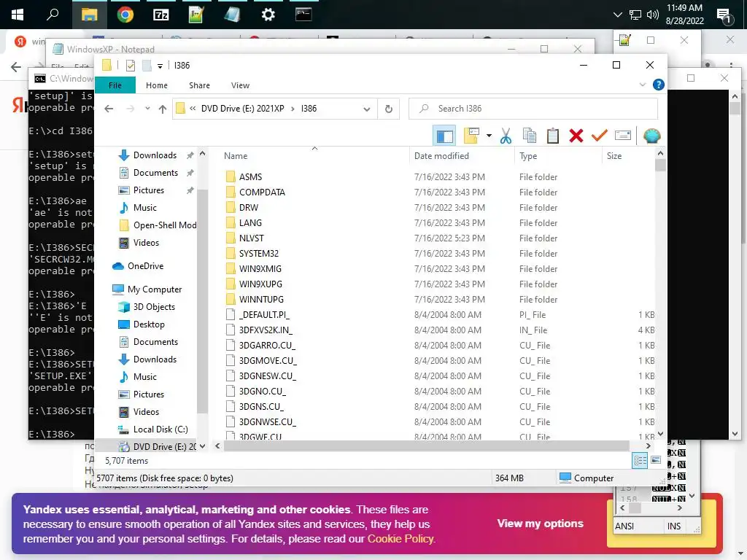Select the SYSTEM32 folder

click(x=259, y=253)
